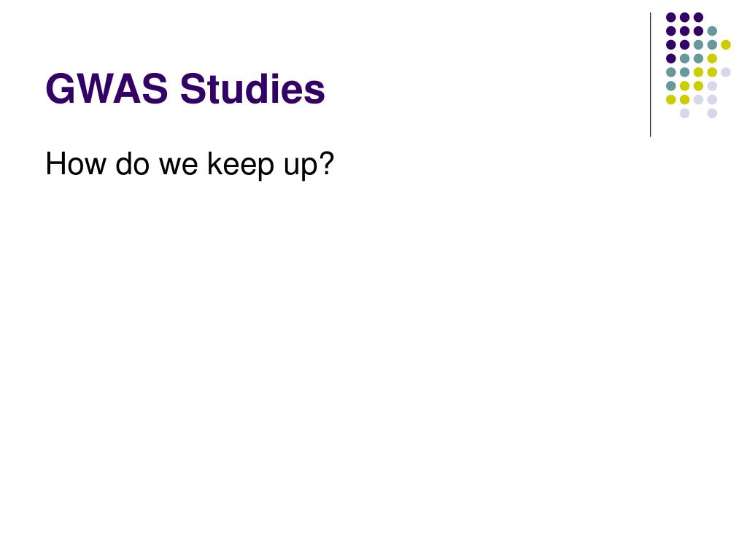Click the top-left purple dot in the grid
The height and width of the screenshot is (560, 747).
tap(671, 17)
